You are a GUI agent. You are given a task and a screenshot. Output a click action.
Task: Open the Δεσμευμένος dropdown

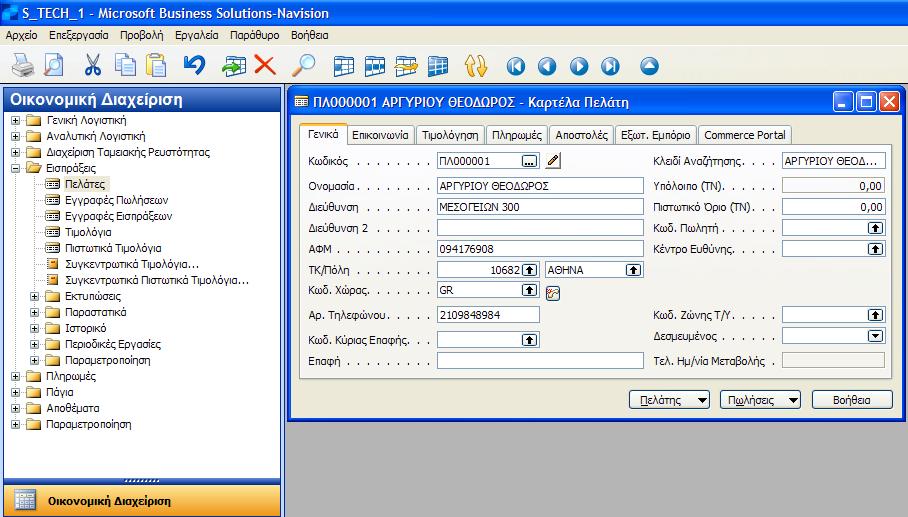pos(875,336)
